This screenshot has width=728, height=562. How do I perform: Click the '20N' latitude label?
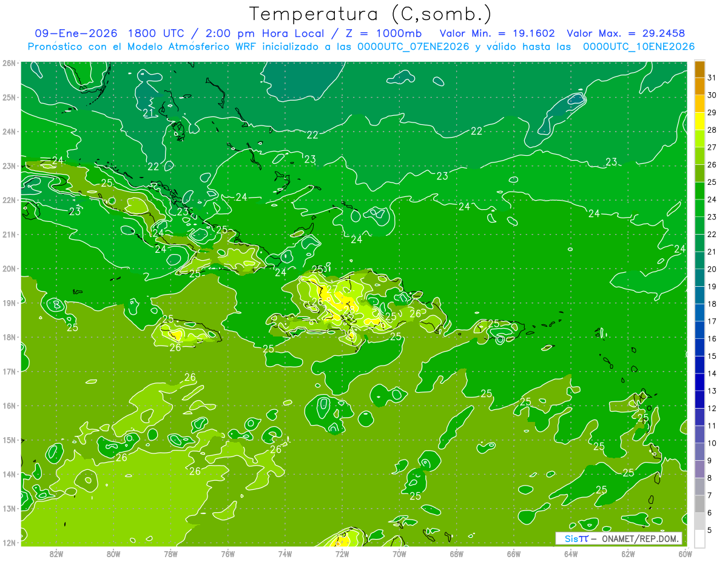point(9,269)
